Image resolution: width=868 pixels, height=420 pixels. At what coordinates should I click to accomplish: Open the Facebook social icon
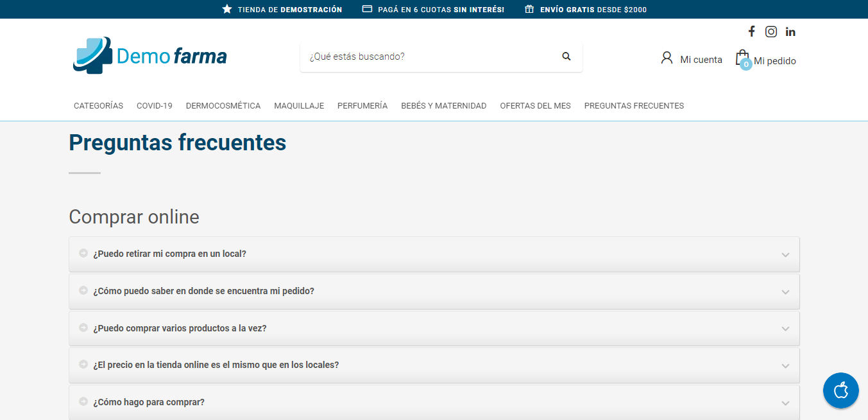tap(751, 31)
